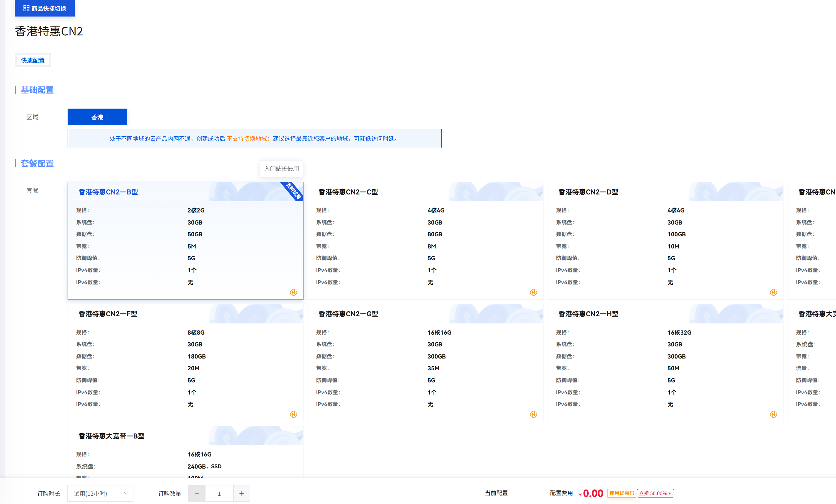
Task: Click the 8核8G spec value
Action: point(196,332)
